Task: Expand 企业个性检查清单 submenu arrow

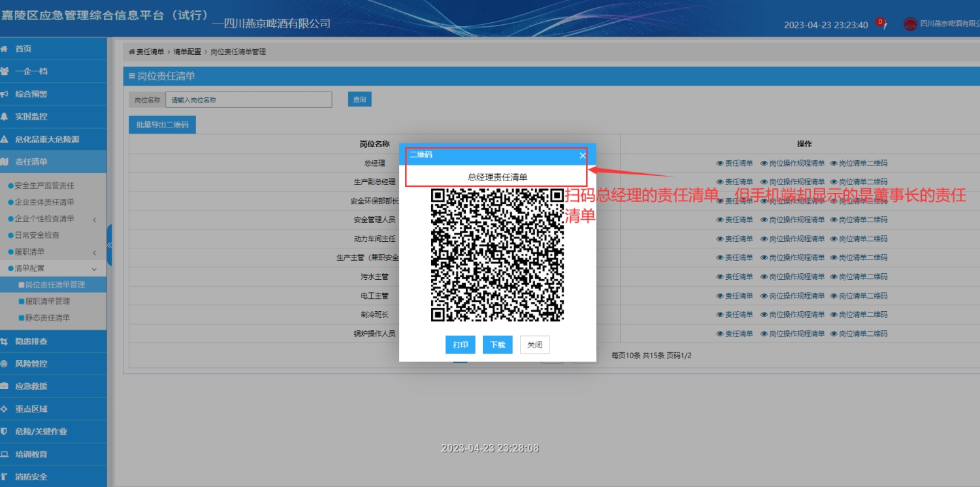Action: click(x=94, y=219)
